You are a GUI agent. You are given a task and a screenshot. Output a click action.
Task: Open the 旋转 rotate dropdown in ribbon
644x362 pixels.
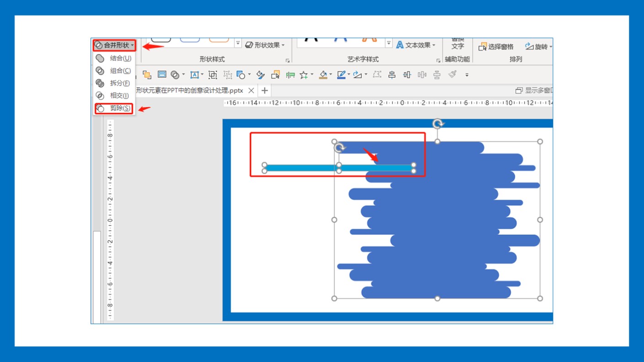(538, 47)
